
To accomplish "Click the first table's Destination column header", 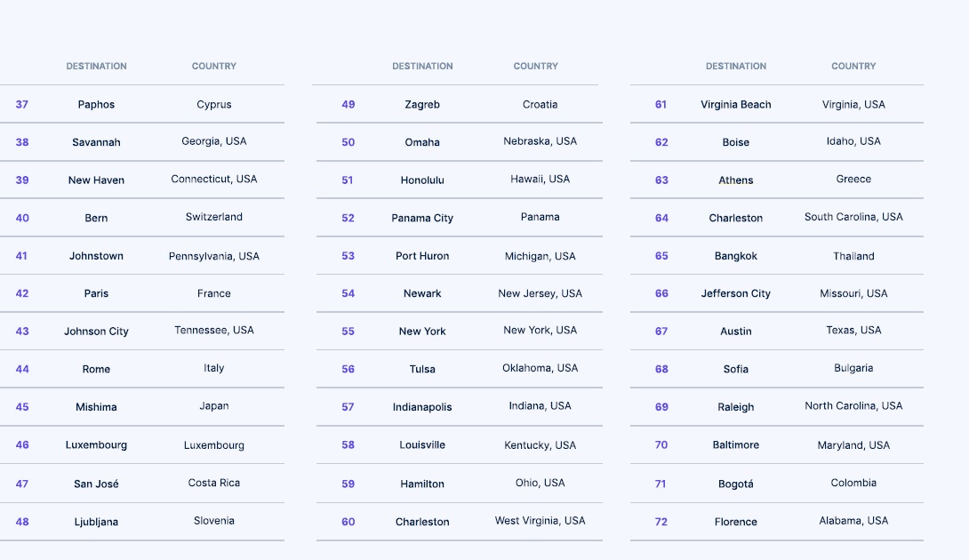I will click(96, 66).
